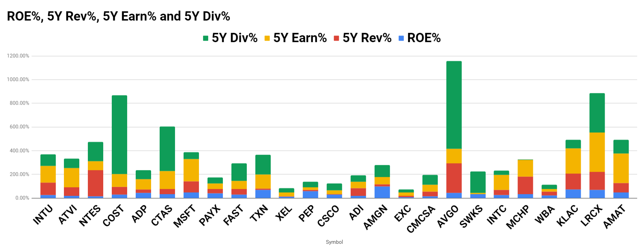Click the MSFT axis label

(185, 216)
